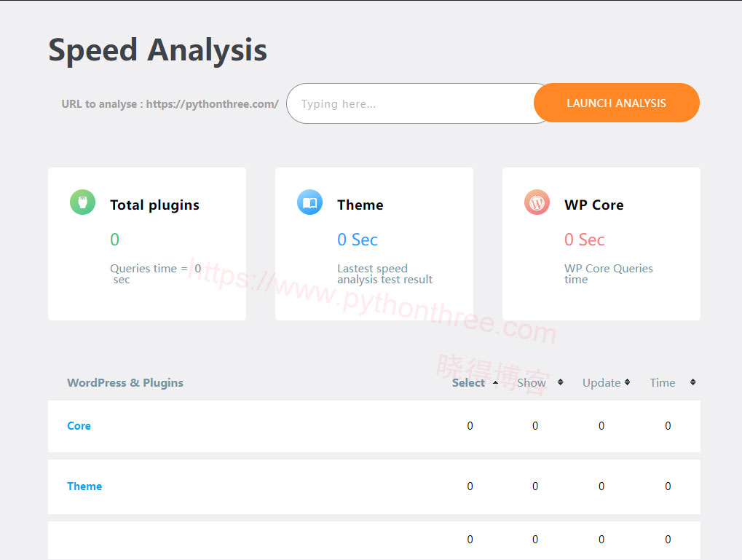742x560 pixels.
Task: Click the green Total plugins icon
Action: 83,202
